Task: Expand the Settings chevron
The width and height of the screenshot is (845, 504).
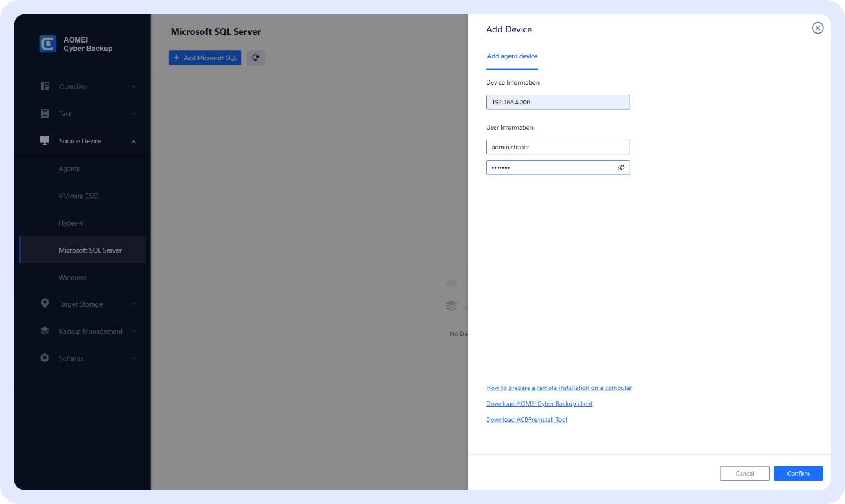Action: pyautogui.click(x=133, y=359)
